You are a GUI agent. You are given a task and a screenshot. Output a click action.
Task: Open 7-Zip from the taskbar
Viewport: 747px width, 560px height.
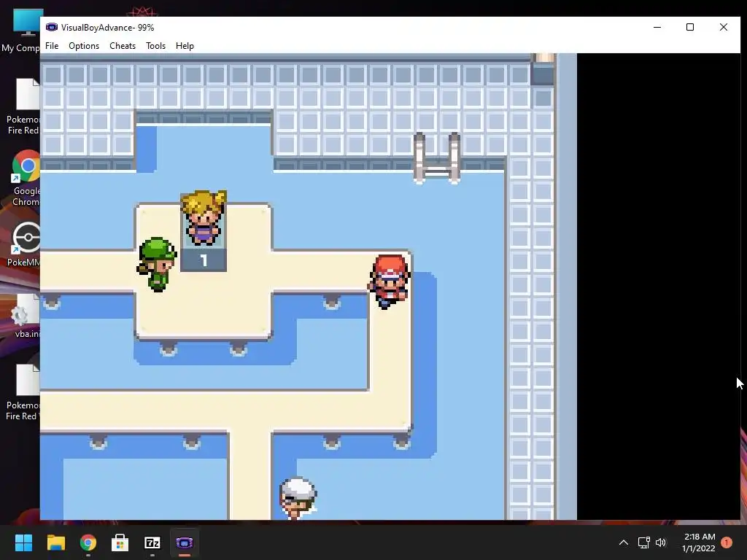coord(152,542)
